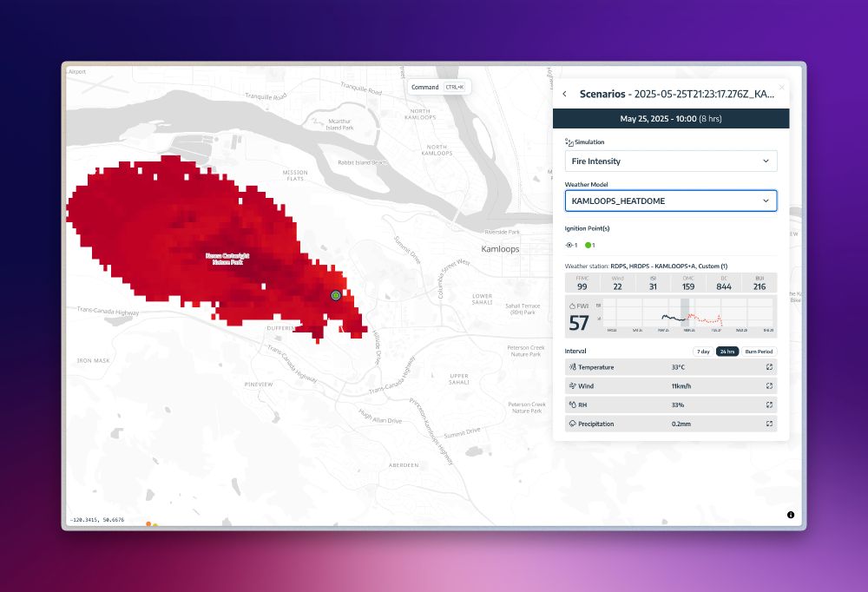Image resolution: width=868 pixels, height=592 pixels.
Task: Click the DMC value 159
Action: click(x=688, y=286)
